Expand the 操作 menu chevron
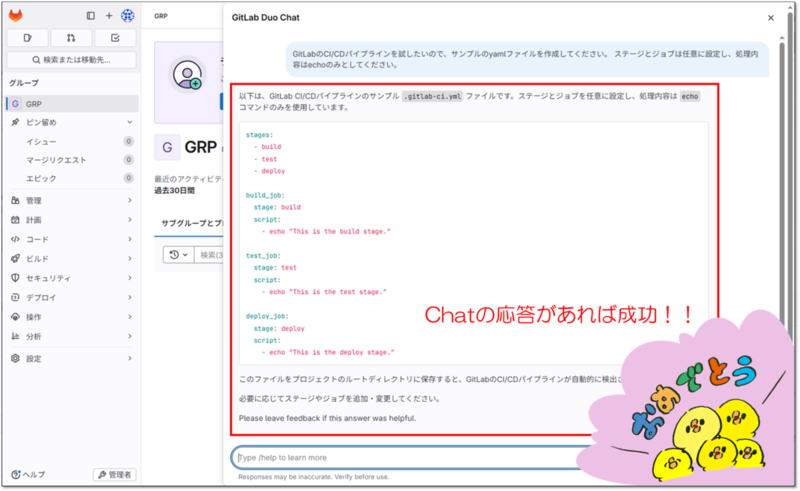The image size is (800, 491). (x=130, y=316)
